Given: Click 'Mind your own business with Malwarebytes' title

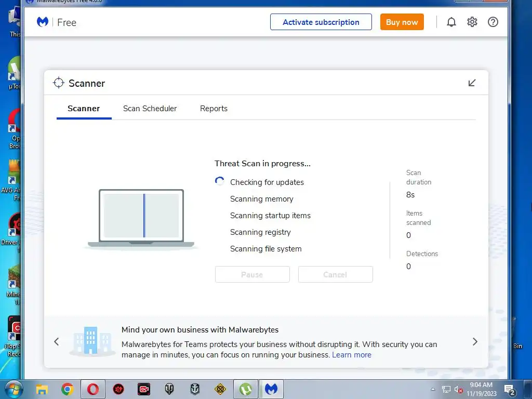Looking at the screenshot, I should click(x=200, y=330).
